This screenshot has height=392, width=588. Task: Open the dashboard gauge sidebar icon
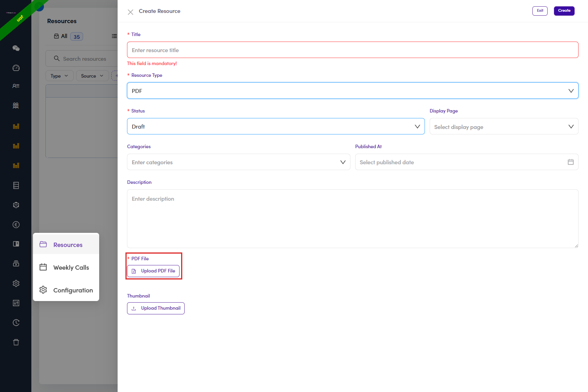coord(16,68)
